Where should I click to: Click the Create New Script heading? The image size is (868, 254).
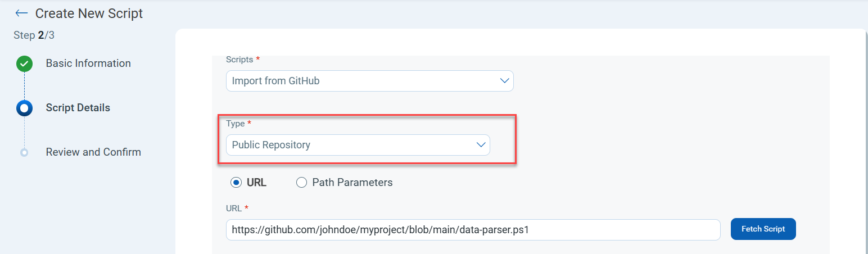[89, 13]
